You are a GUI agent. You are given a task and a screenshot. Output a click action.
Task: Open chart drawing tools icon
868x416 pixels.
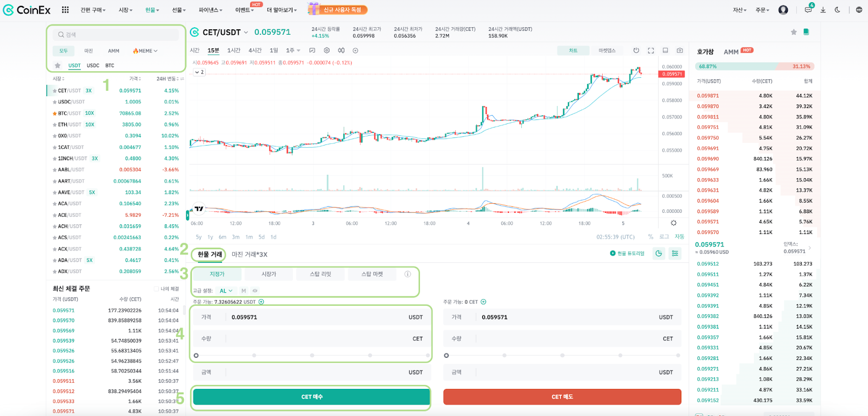312,51
